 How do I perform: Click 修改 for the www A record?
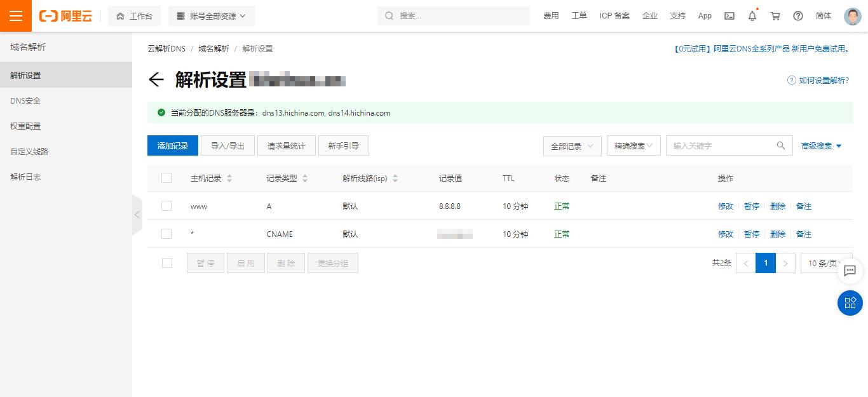pos(725,206)
